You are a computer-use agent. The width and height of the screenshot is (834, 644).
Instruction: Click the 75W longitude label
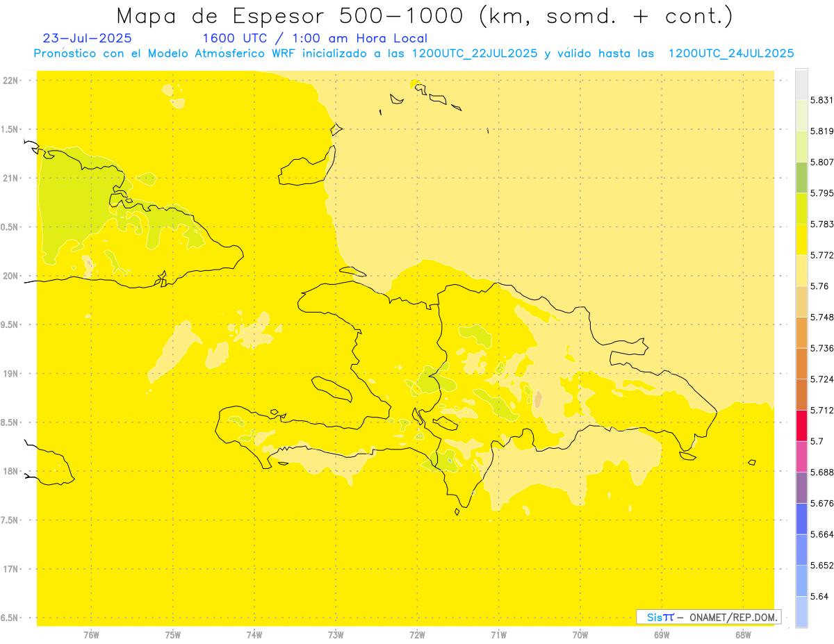point(173,635)
